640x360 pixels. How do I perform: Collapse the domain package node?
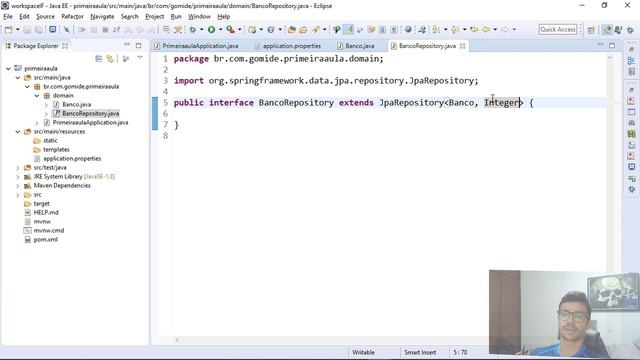click(x=36, y=96)
